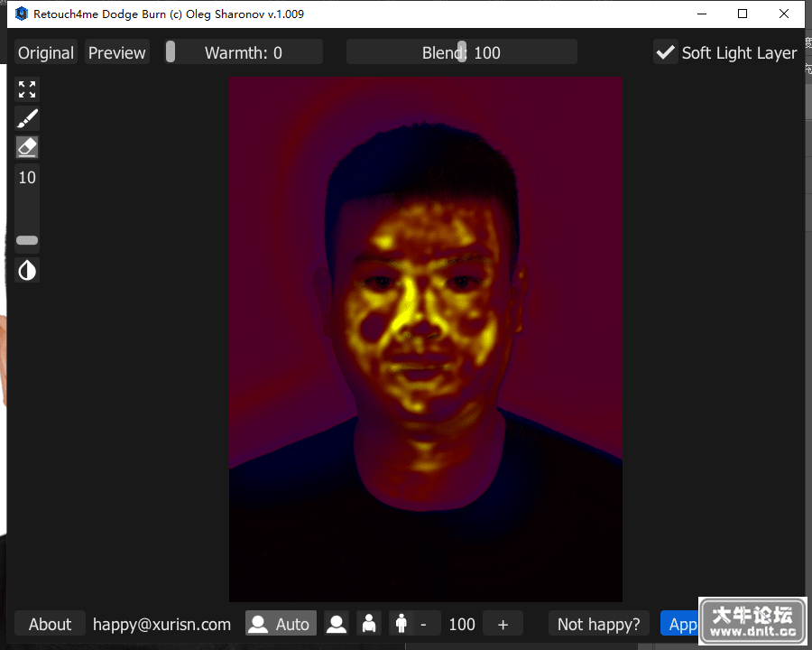Select the face portrait mode icon
Image resolution: width=812 pixels, height=650 pixels.
click(x=337, y=624)
